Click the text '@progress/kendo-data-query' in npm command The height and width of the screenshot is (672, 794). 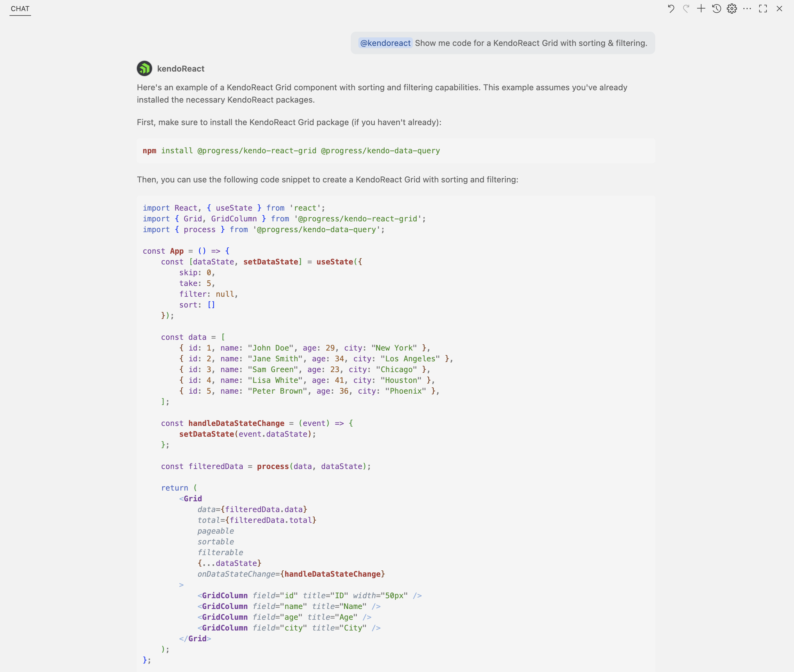(381, 151)
